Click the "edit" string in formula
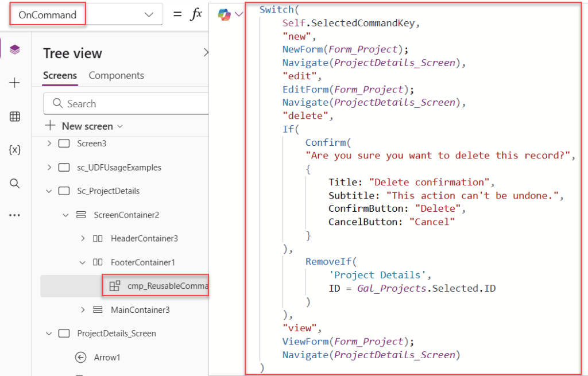Viewport: 588px width, 376px height. [299, 76]
